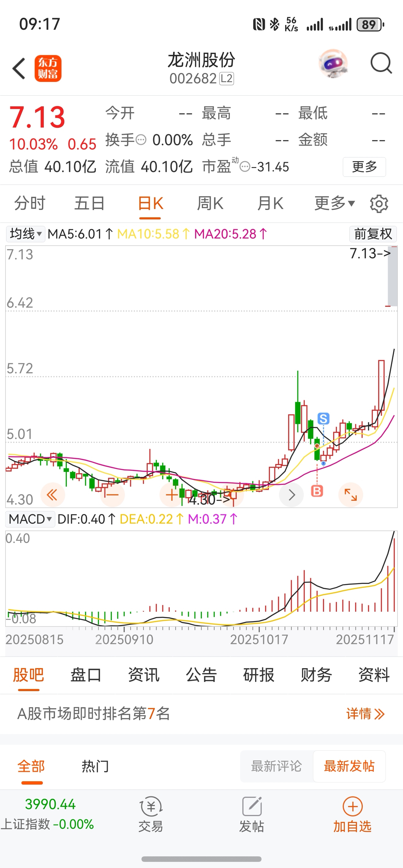Zoom in chart with plus button
This screenshot has height=868, width=403.
172,495
